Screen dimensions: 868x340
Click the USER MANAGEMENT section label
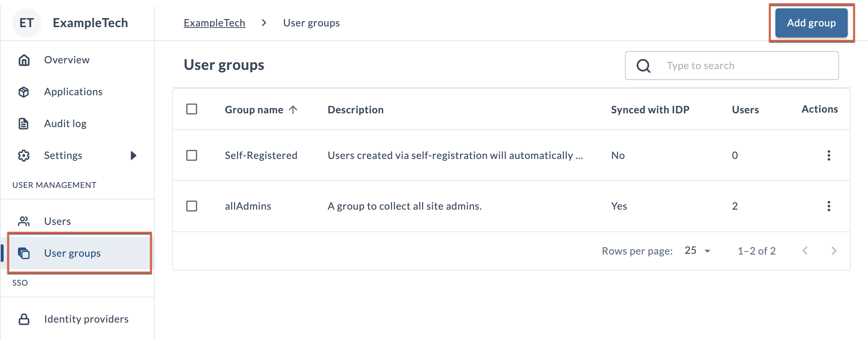(54, 185)
